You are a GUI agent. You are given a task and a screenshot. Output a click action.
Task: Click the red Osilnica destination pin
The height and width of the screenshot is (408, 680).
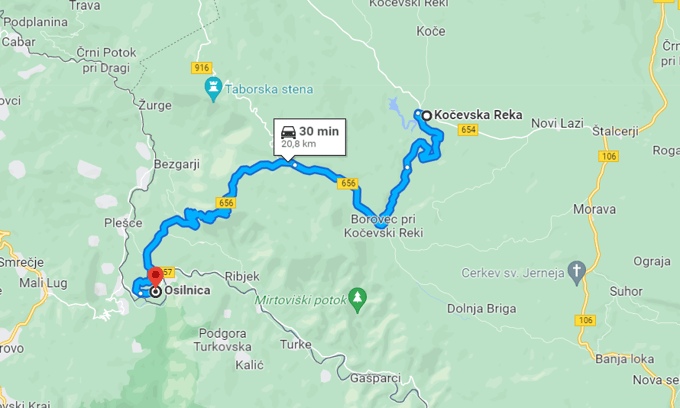[155, 277]
